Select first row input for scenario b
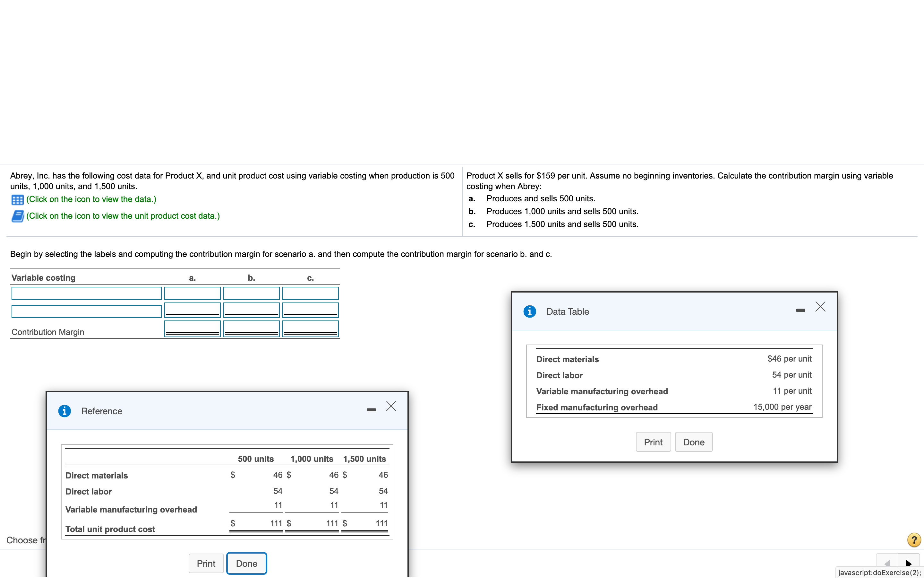This screenshot has height=578, width=924. click(252, 293)
